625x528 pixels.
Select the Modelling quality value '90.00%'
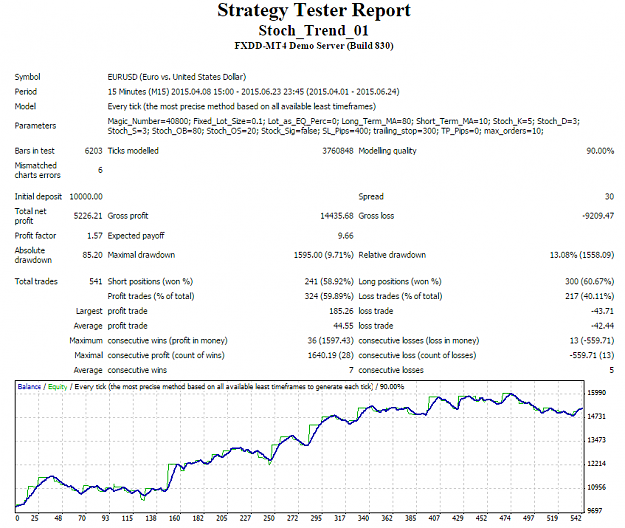pos(600,151)
